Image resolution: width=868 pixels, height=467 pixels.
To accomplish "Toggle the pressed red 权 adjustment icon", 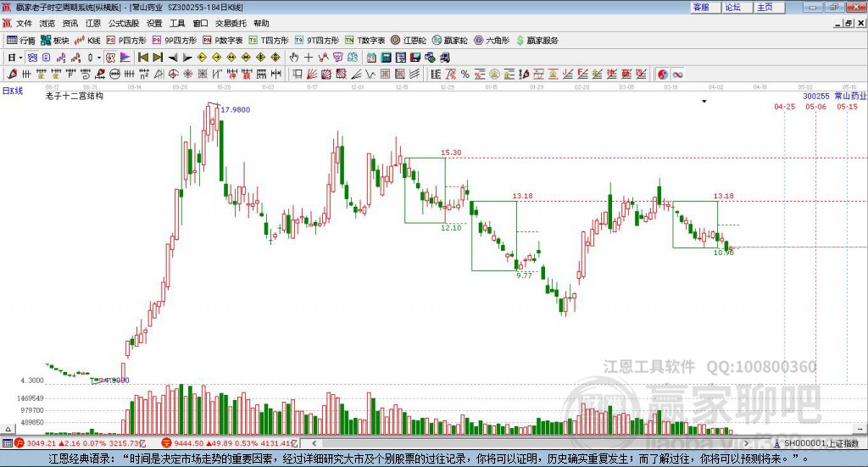I will click(x=111, y=58).
